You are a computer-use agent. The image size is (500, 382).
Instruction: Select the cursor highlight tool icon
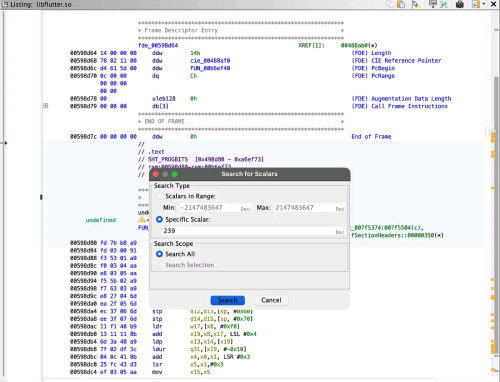(416, 4)
